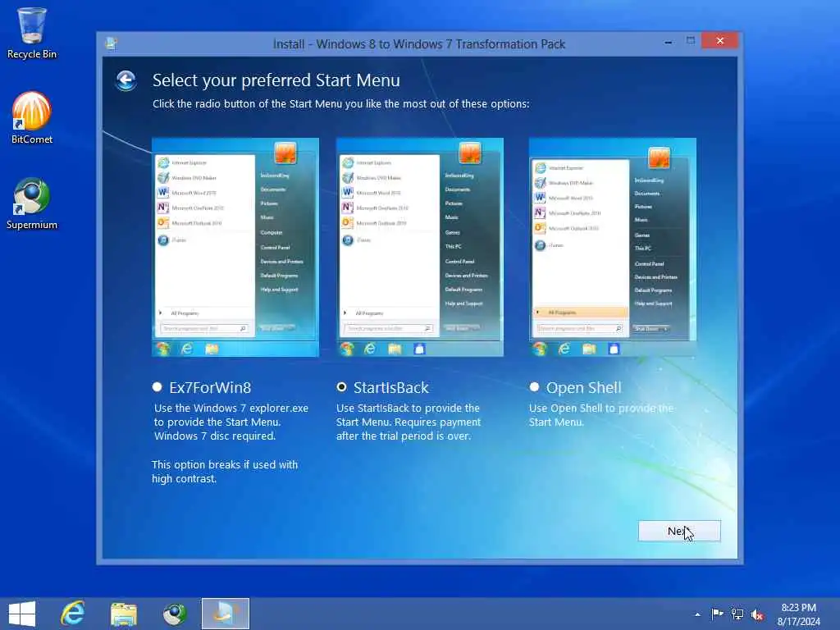Go back using the round arrow button

[x=126, y=80]
